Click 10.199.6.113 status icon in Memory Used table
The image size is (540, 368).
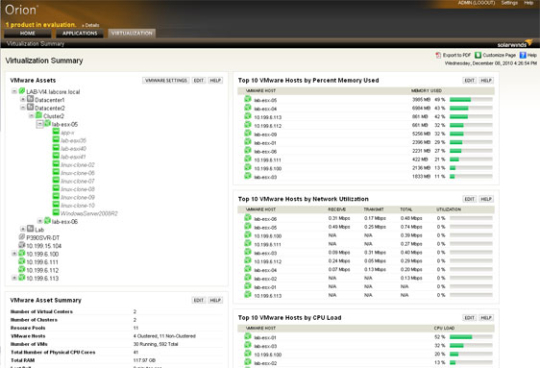pos(248,116)
